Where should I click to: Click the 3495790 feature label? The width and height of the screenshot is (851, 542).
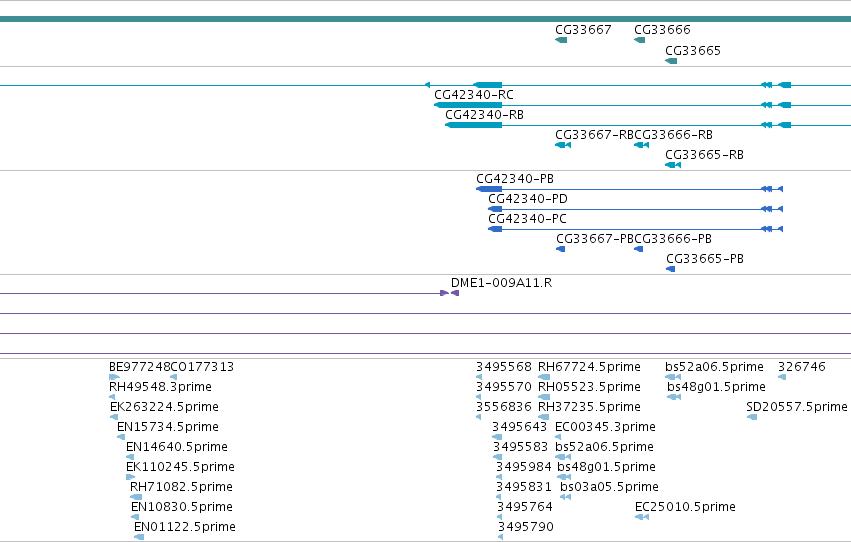point(526,528)
